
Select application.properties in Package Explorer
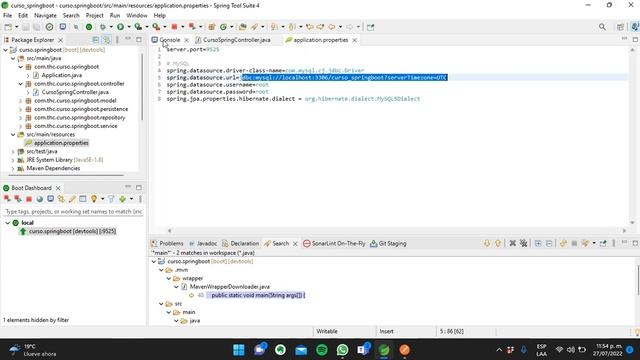61,143
